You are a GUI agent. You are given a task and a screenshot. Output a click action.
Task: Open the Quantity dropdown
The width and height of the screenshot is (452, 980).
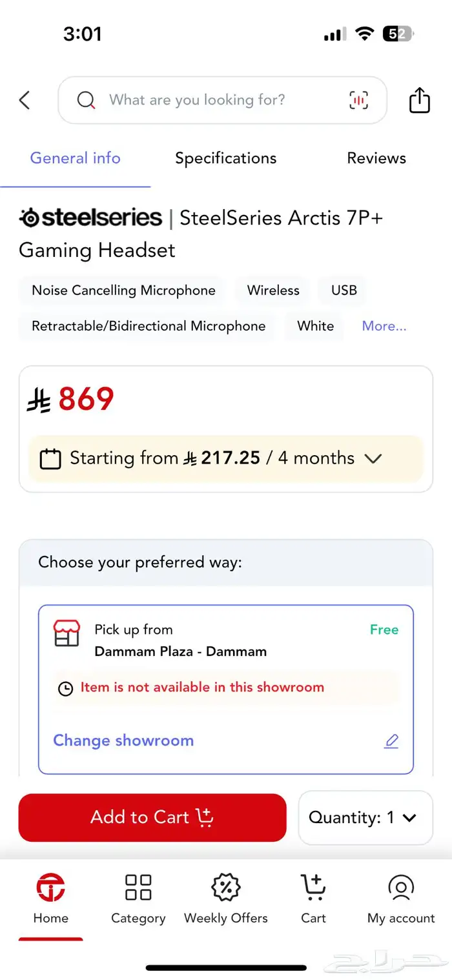365,817
